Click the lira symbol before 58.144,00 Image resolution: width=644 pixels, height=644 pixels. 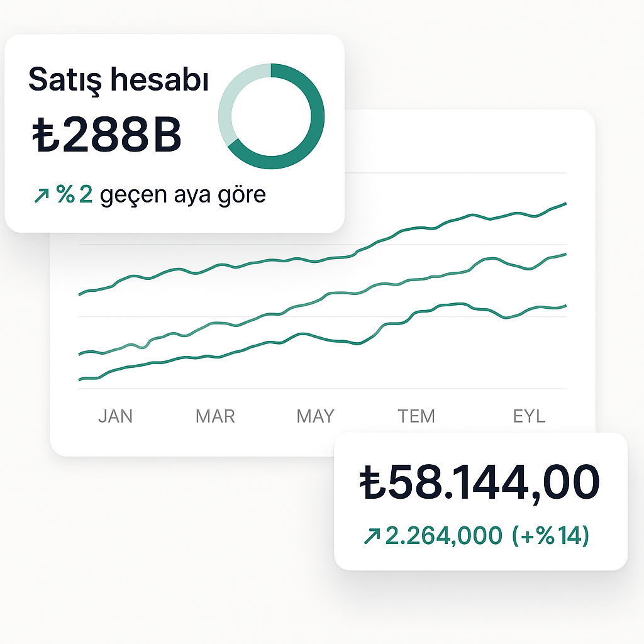click(372, 482)
